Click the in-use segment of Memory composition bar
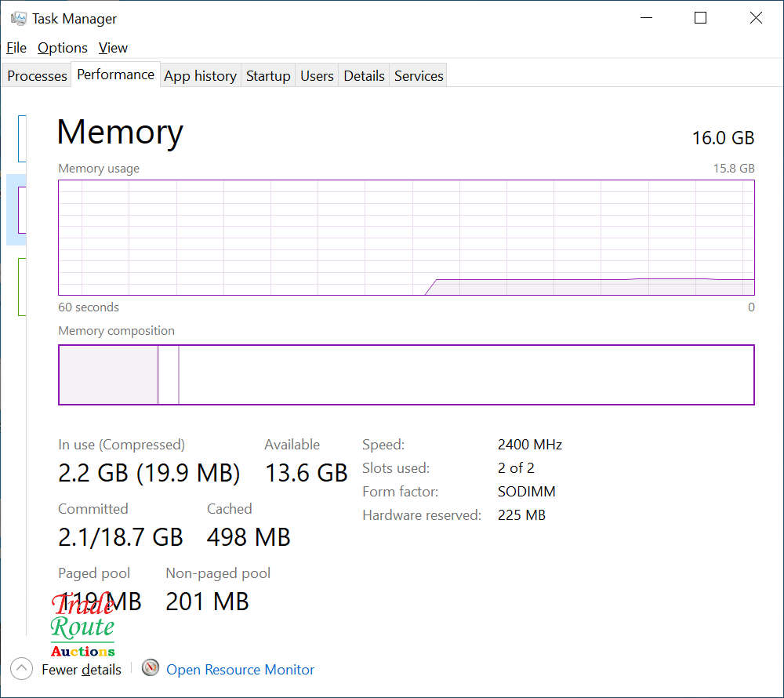 tap(107, 375)
